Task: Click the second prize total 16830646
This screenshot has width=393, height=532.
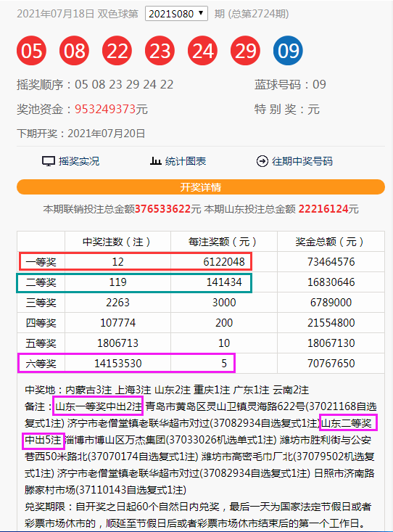Action: (331, 282)
